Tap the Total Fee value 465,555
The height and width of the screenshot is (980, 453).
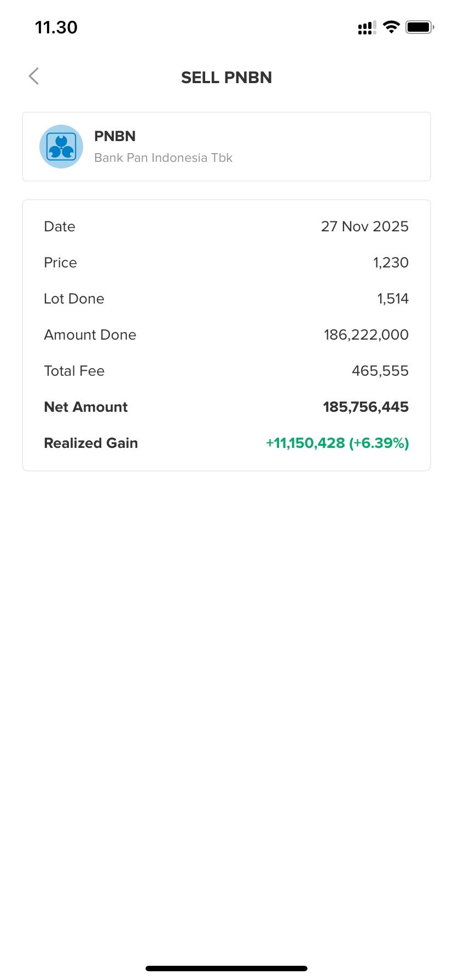[x=380, y=371]
